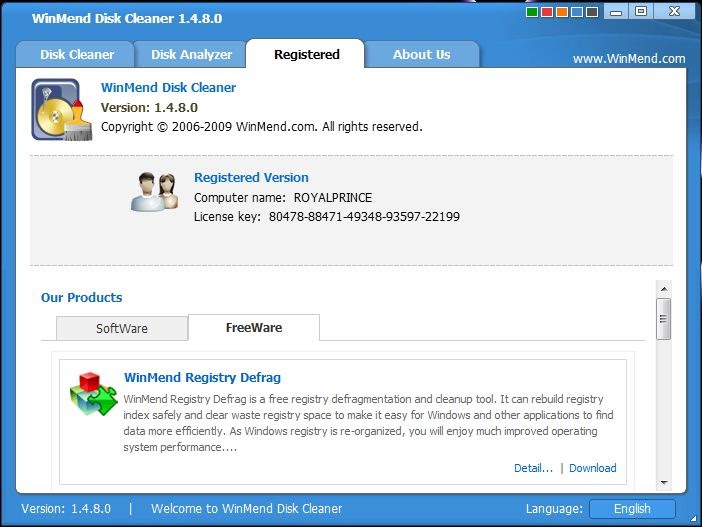Image resolution: width=702 pixels, height=527 pixels.
Task: Open the About Us tab
Action: point(422,55)
